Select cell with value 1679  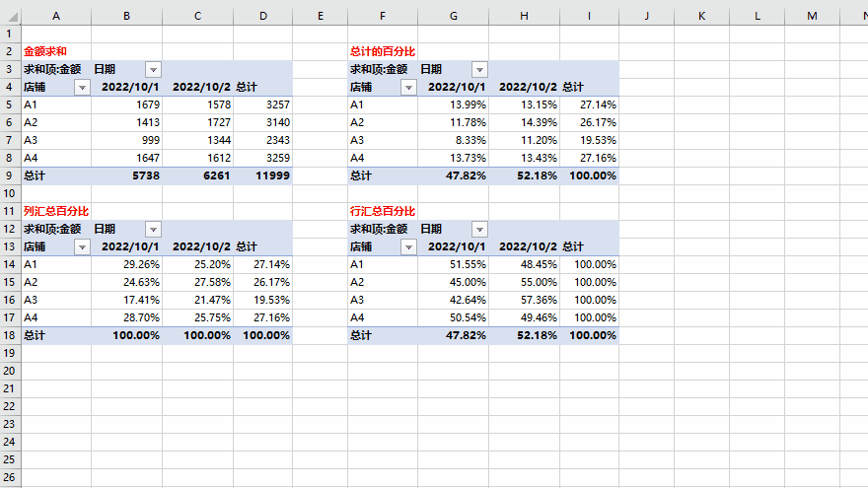[127, 105]
